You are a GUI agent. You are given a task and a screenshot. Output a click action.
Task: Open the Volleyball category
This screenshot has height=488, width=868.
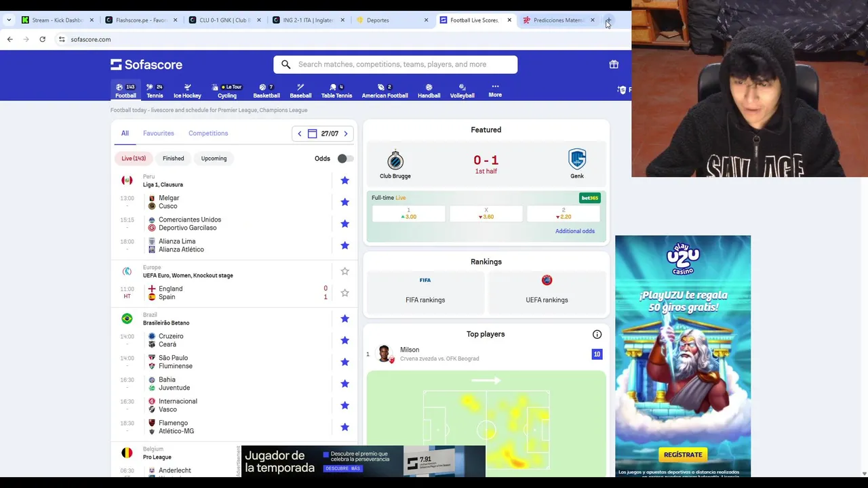pos(462,91)
